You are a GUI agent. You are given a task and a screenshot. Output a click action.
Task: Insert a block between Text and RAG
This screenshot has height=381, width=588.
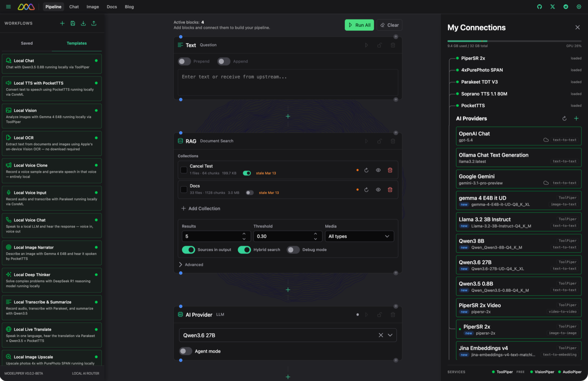(x=288, y=116)
